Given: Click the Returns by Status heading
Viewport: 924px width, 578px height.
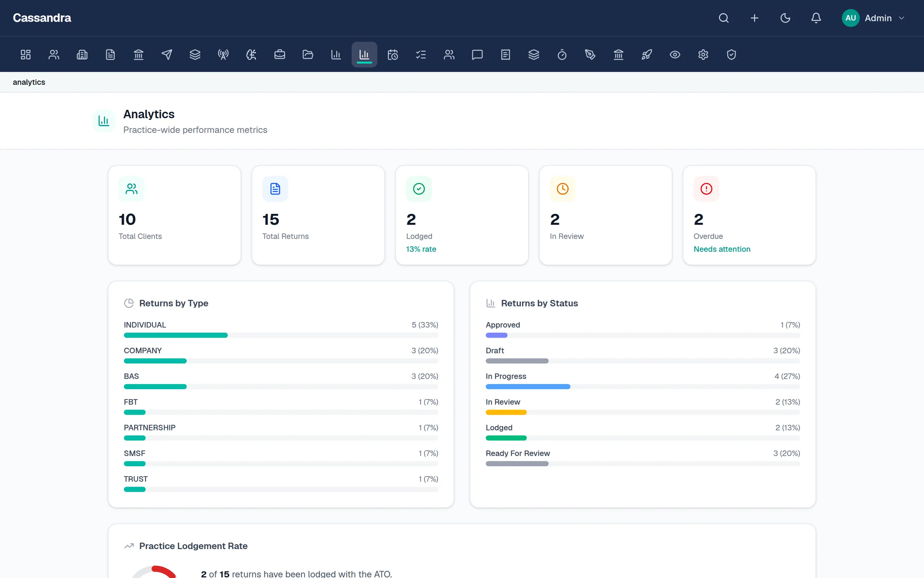Looking at the screenshot, I should (x=539, y=303).
